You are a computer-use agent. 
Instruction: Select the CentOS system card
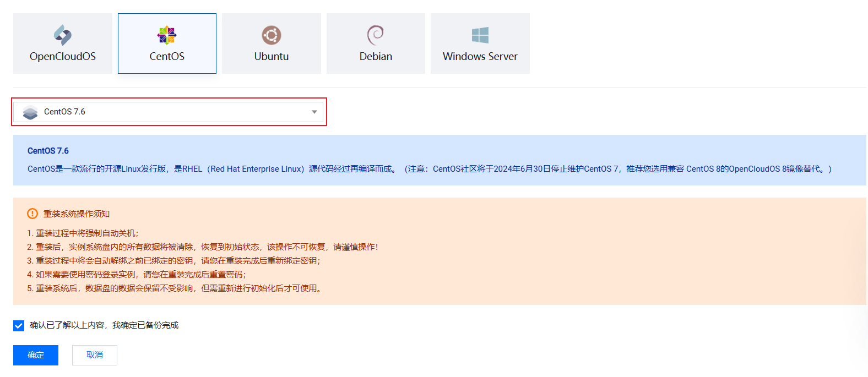point(167,43)
